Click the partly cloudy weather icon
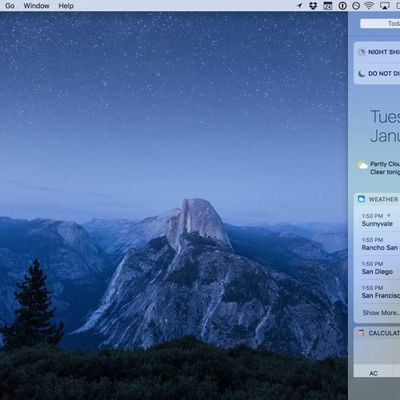The image size is (400, 400). tap(362, 165)
